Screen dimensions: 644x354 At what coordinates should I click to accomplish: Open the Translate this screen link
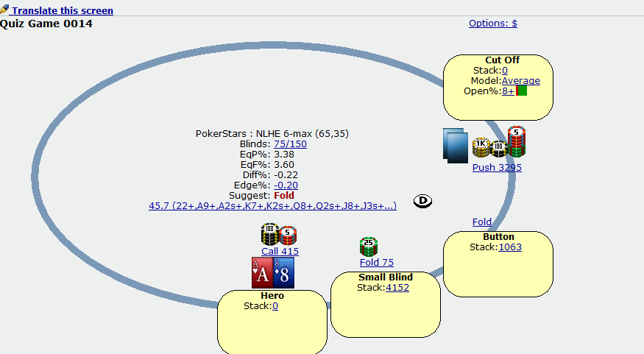coord(63,10)
